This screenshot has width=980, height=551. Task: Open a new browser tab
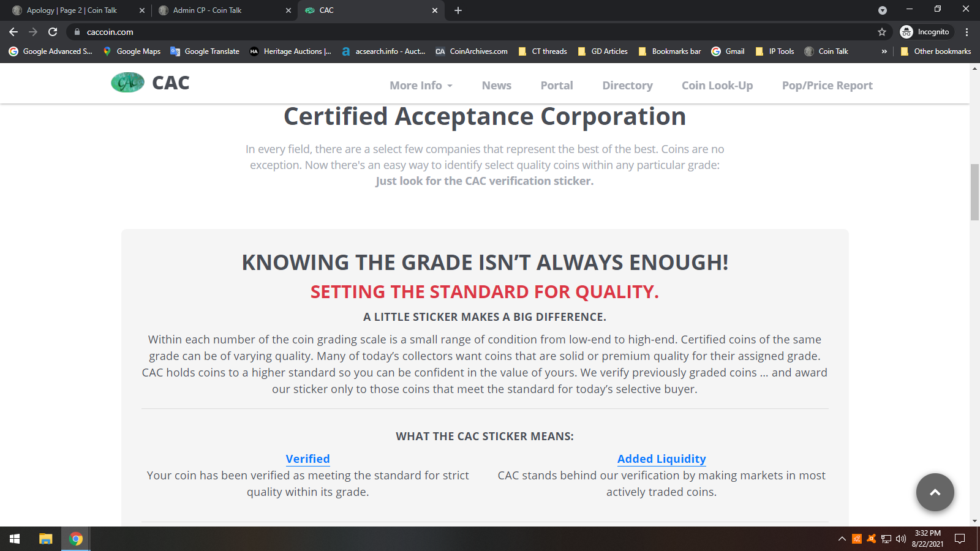[x=458, y=10]
